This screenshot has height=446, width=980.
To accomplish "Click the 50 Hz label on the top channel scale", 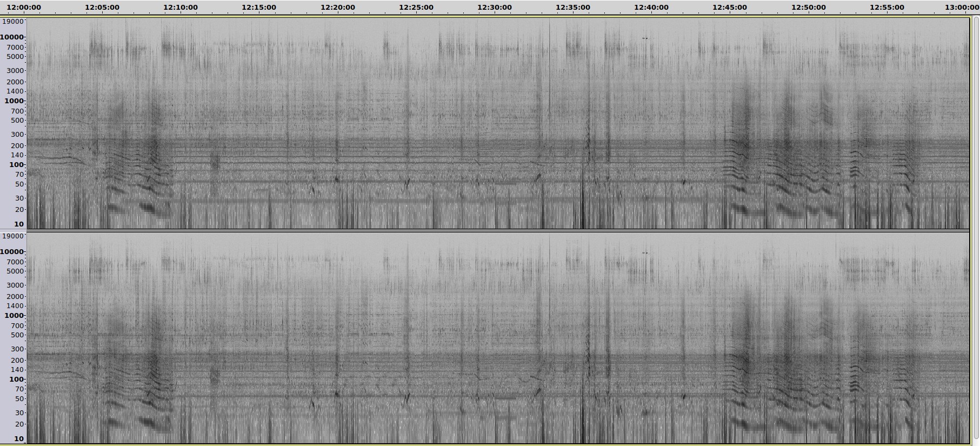I will point(19,184).
